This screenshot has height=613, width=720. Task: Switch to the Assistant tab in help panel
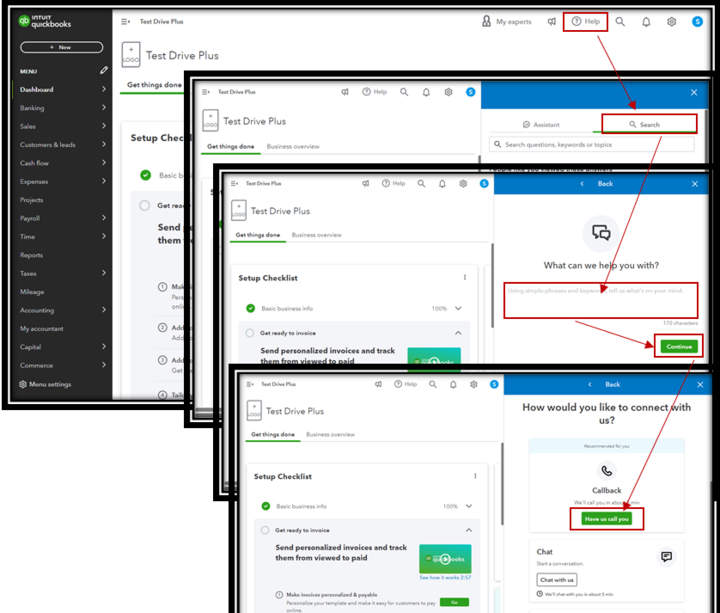(541, 124)
